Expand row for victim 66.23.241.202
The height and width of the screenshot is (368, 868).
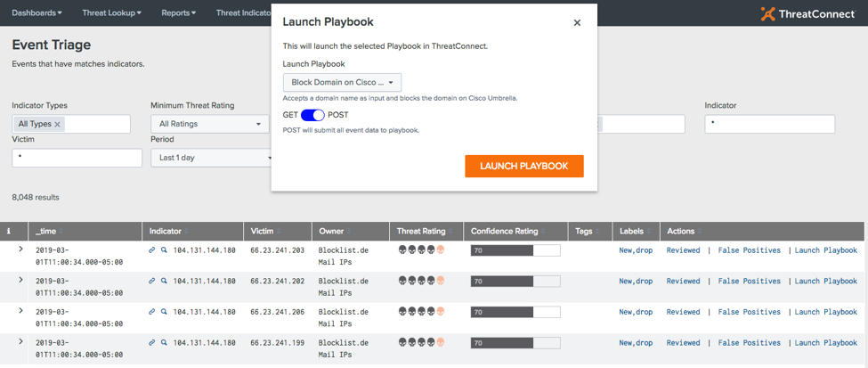pyautogui.click(x=20, y=279)
